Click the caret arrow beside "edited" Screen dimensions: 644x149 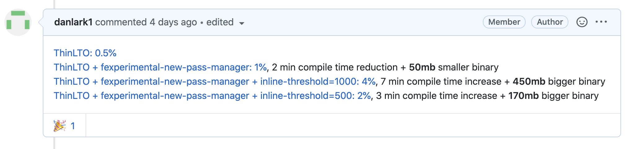tap(242, 23)
